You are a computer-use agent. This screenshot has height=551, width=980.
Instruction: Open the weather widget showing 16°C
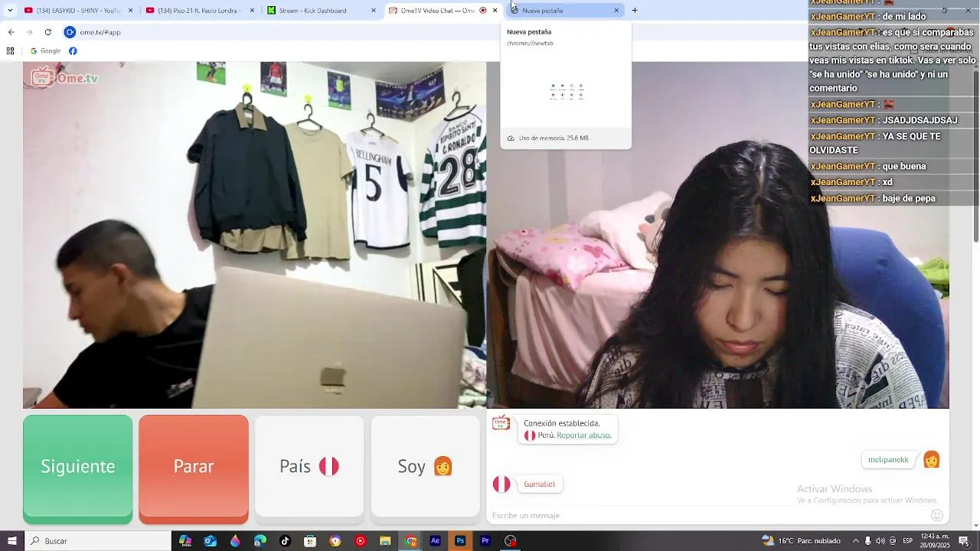tap(801, 541)
